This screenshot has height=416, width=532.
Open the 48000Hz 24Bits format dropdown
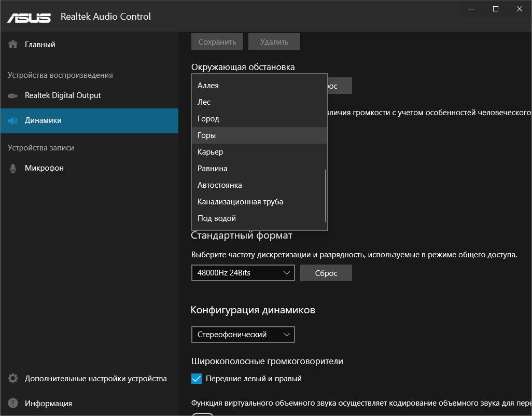[x=243, y=272]
